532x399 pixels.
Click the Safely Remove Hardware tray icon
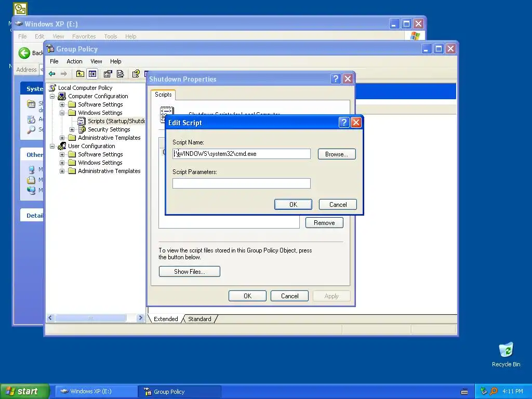point(484,391)
